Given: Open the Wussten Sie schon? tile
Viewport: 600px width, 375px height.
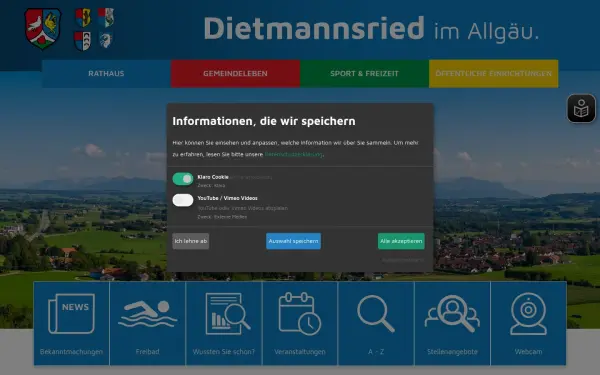Looking at the screenshot, I should point(223,323).
